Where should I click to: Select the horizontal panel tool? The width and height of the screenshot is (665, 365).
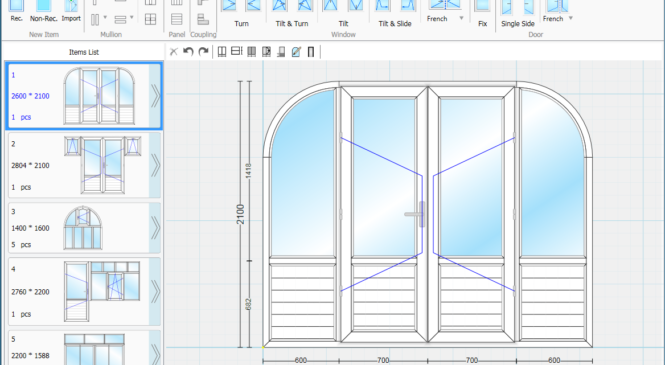coord(176,19)
